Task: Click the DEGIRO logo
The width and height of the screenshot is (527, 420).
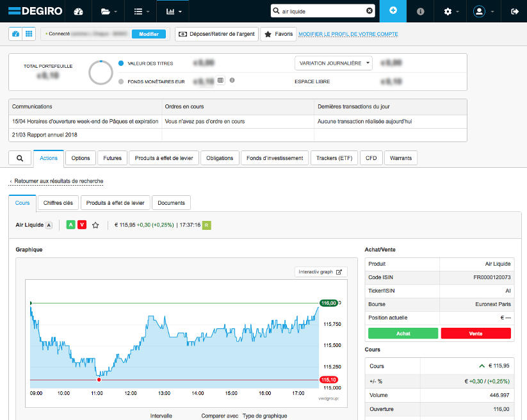Action: (x=35, y=11)
